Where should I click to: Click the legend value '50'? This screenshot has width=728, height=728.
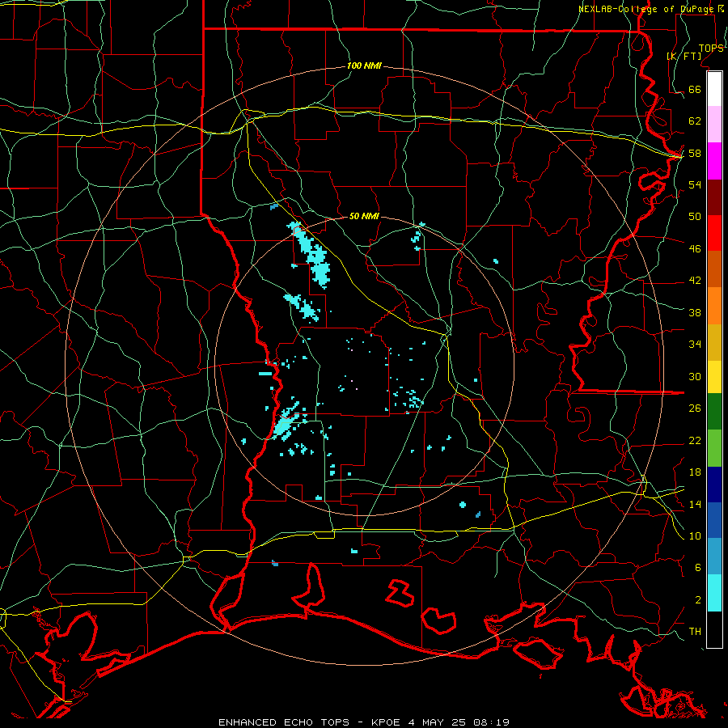coord(695,216)
